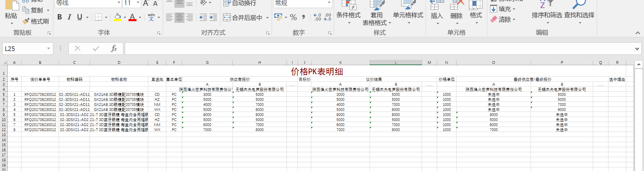Click the Copy (复制) icon
644x171 pixels.
click(26, 10)
